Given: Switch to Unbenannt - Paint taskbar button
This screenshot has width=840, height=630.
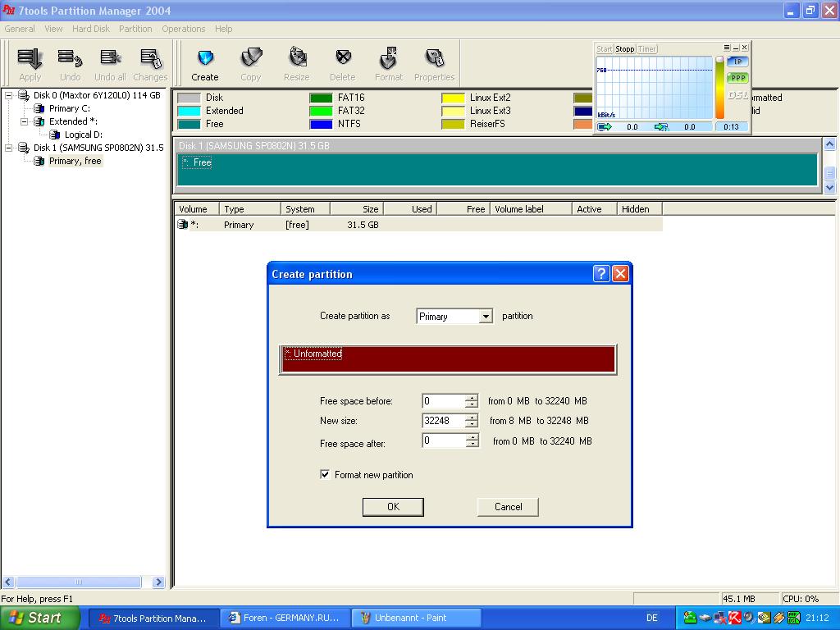Looking at the screenshot, I should 416,618.
